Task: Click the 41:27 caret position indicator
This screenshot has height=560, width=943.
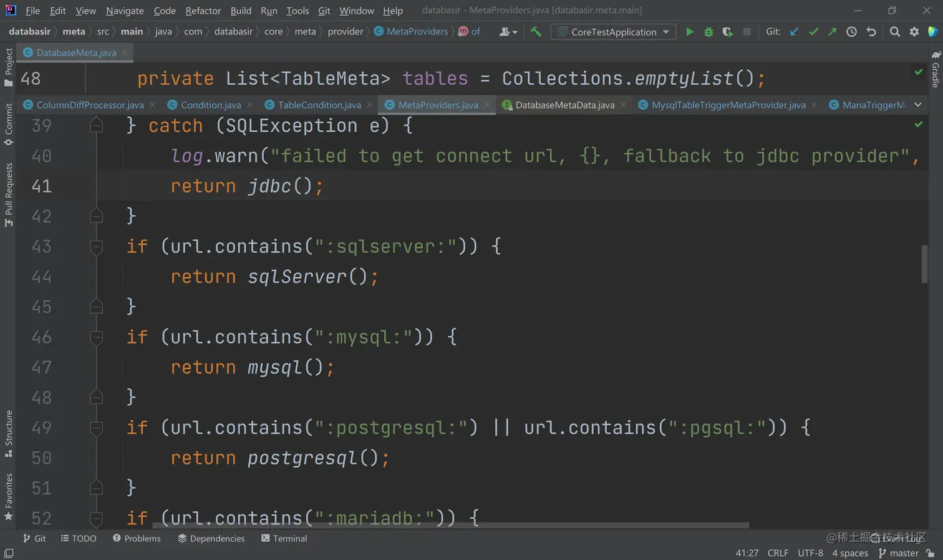Action: tap(747, 553)
